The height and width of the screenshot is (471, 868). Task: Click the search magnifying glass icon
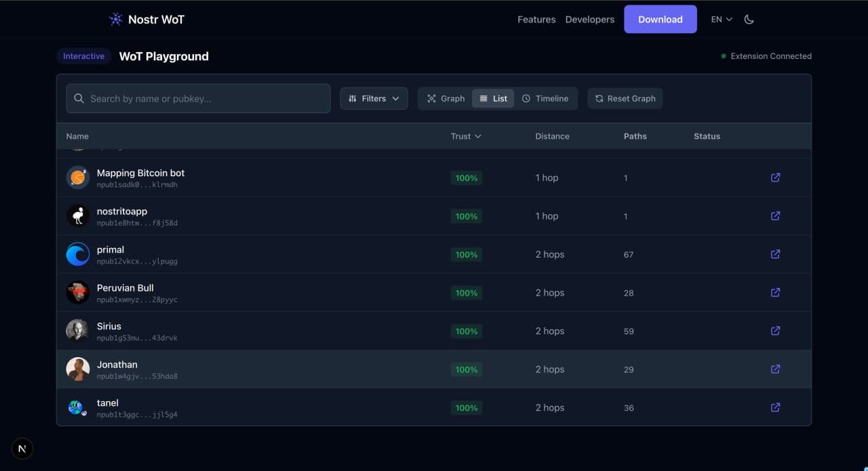pos(79,98)
